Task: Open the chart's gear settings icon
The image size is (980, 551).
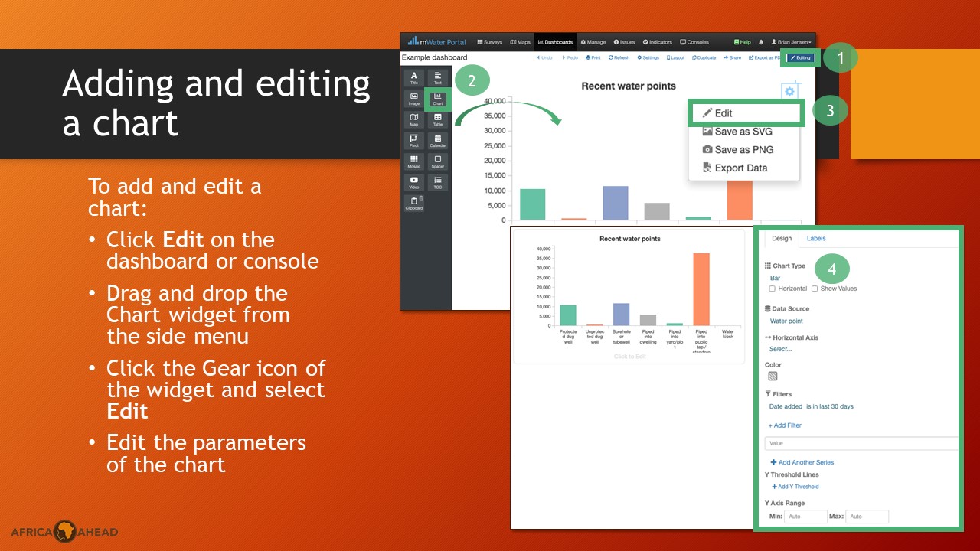Action: (x=789, y=91)
